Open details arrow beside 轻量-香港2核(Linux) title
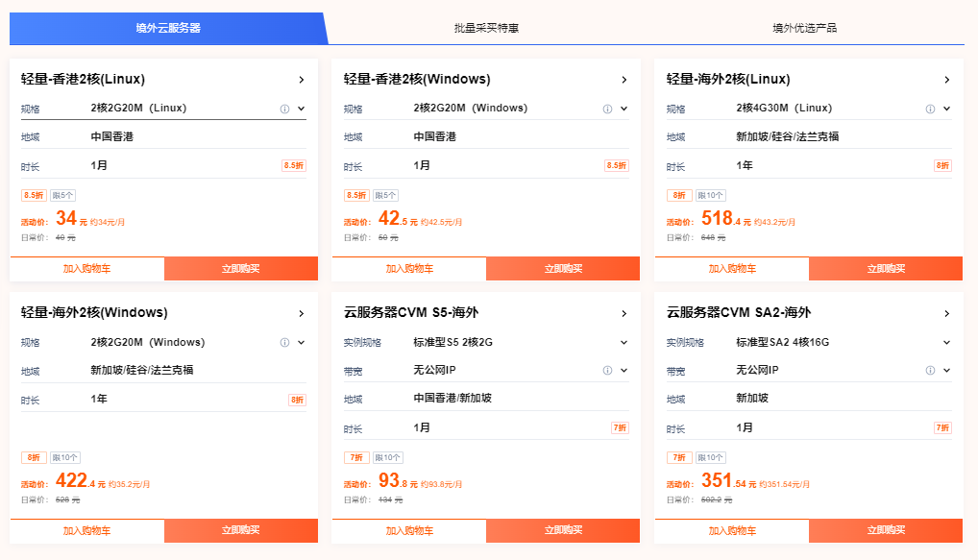Image resolution: width=978 pixels, height=560 pixels. pos(302,80)
